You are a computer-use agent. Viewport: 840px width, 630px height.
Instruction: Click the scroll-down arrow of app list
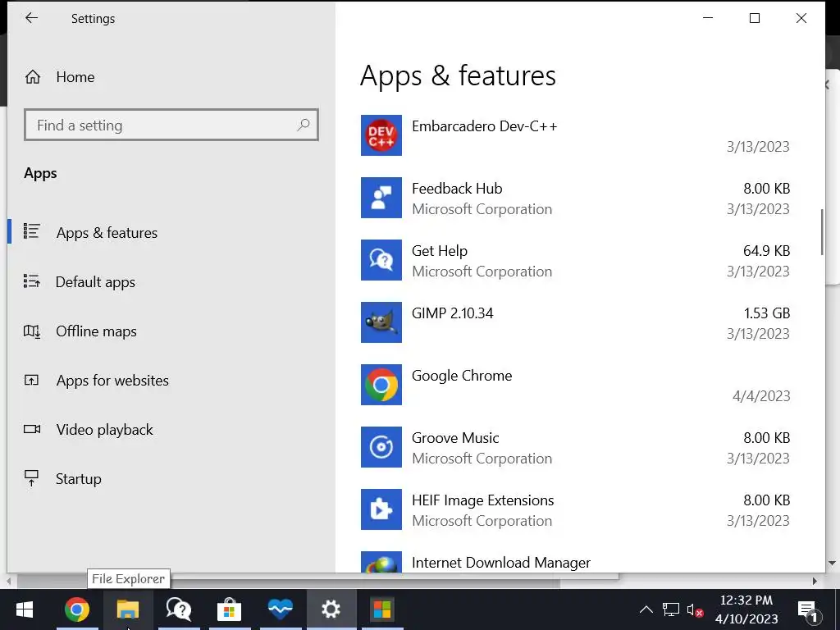832,563
